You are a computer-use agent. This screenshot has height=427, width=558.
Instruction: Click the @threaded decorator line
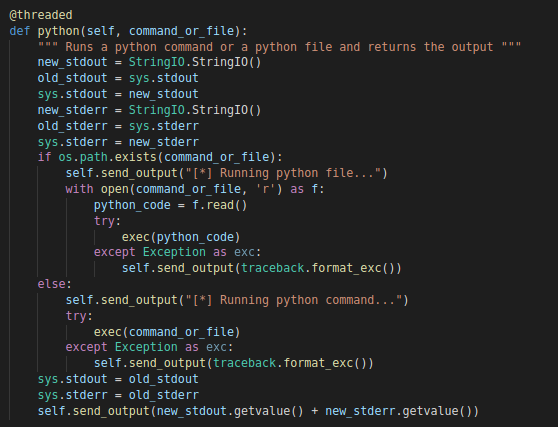41,15
